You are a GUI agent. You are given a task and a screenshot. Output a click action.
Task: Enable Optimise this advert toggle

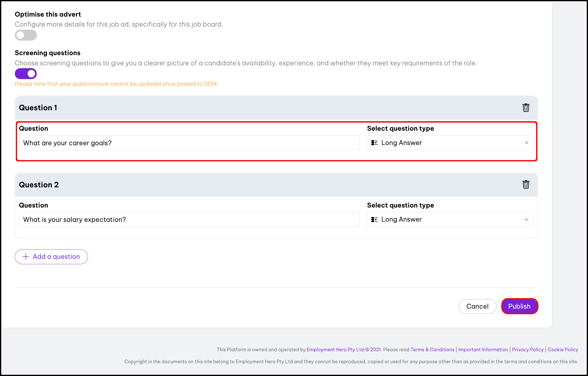tap(26, 35)
